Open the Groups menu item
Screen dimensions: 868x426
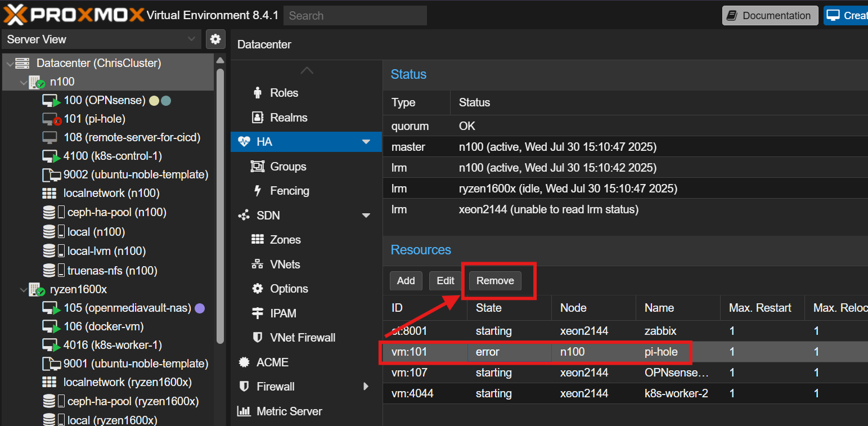tap(306, 167)
